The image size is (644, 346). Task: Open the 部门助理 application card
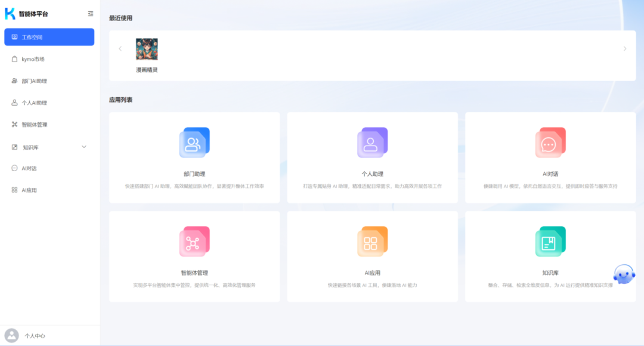194,157
